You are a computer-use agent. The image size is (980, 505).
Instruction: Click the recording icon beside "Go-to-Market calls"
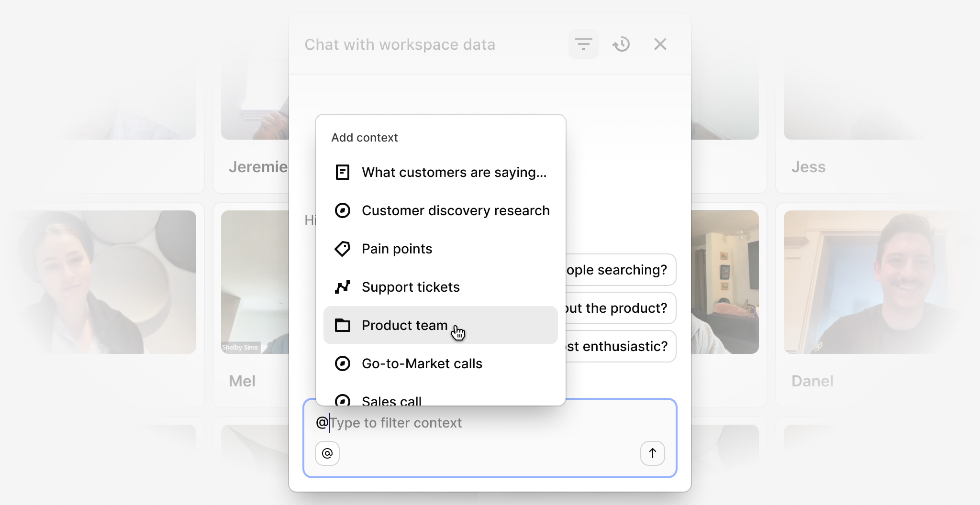(x=342, y=363)
